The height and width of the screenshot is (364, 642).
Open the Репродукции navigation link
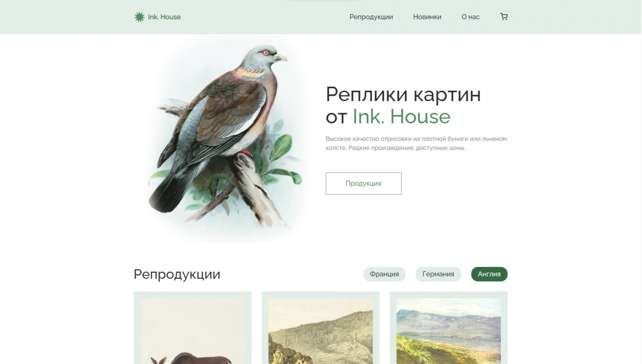coord(371,17)
